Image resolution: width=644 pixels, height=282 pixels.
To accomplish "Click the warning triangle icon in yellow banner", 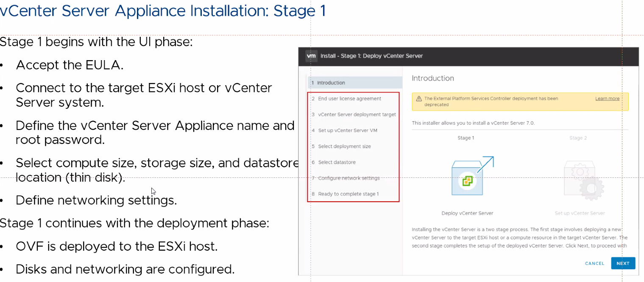I will click(x=419, y=99).
